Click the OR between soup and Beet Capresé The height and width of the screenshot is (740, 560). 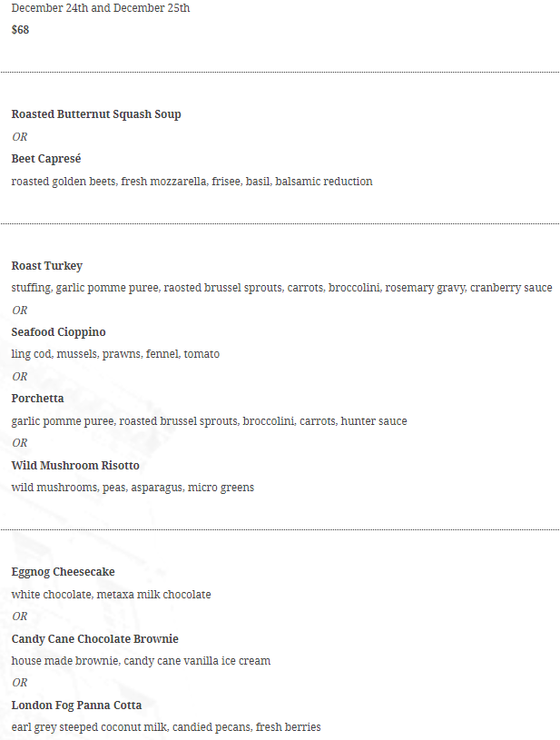coord(20,137)
